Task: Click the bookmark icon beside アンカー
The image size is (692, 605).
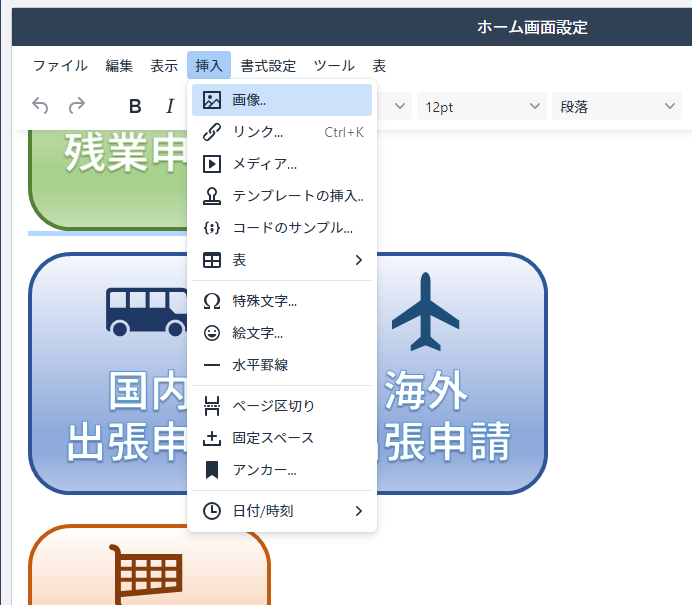Action: click(212, 470)
